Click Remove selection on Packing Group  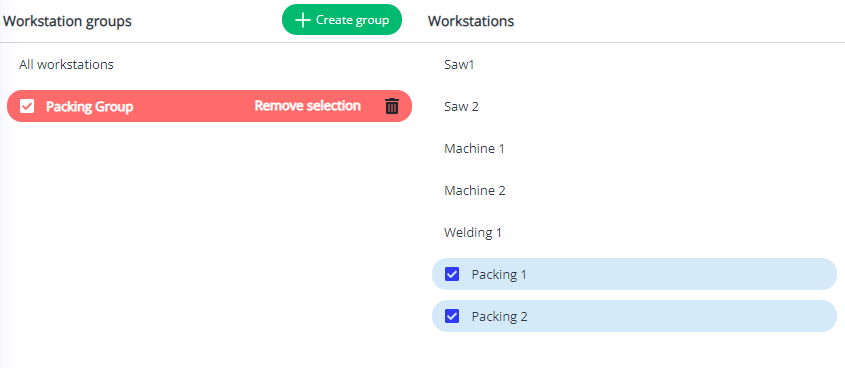[x=307, y=106]
